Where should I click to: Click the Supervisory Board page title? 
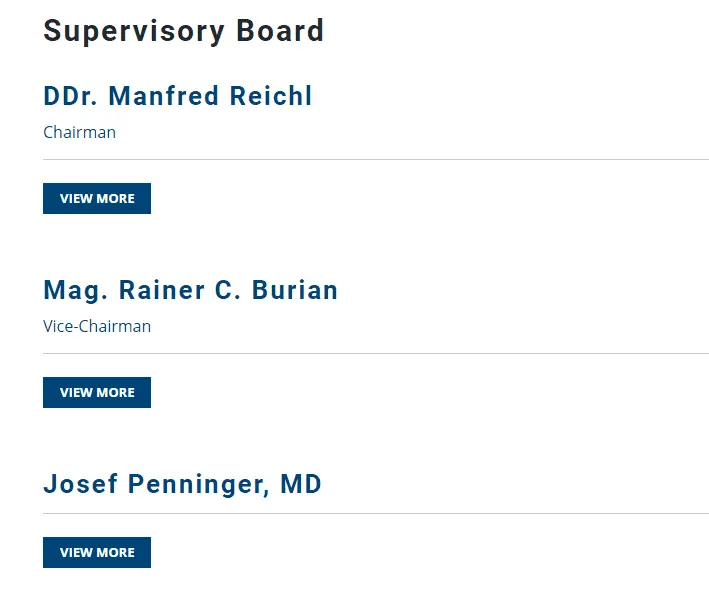pos(184,31)
